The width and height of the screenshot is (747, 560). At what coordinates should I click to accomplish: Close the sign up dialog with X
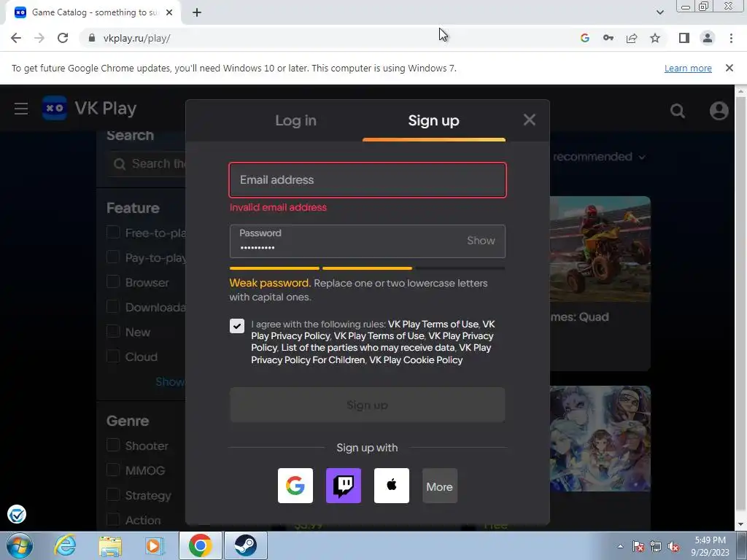point(530,120)
